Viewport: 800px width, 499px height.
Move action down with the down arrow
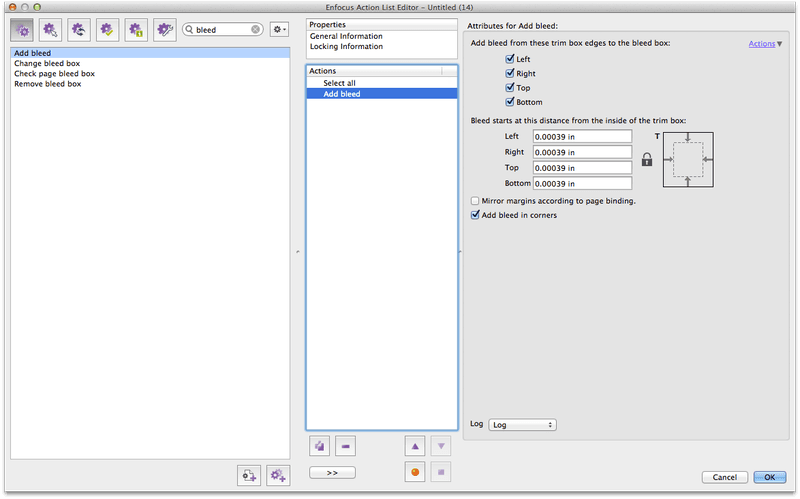[x=441, y=446]
